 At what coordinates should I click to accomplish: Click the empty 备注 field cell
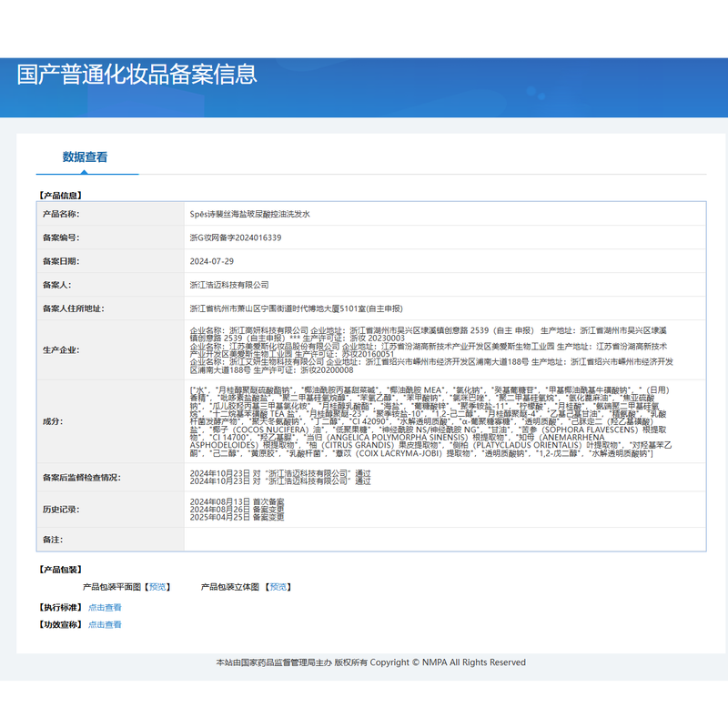(x=444, y=540)
